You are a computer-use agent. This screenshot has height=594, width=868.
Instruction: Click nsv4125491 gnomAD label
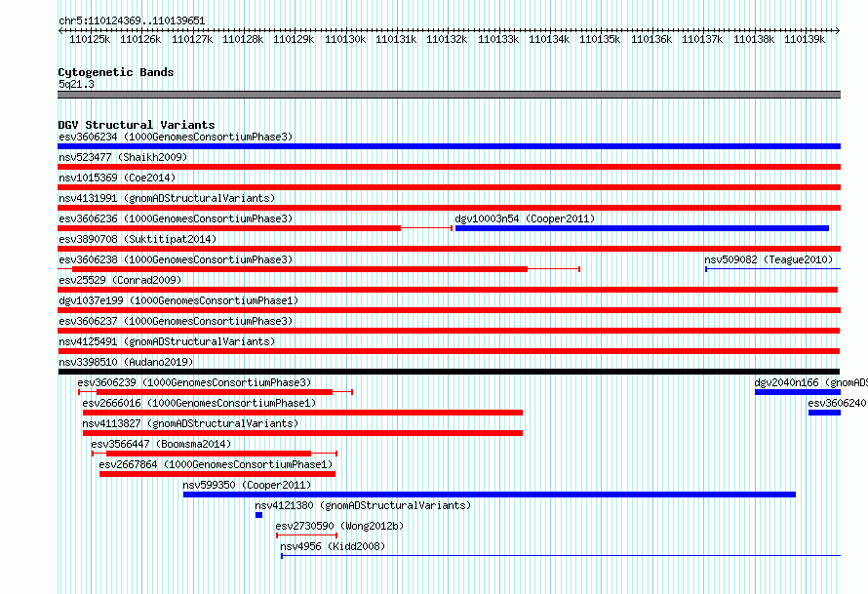coord(167,341)
